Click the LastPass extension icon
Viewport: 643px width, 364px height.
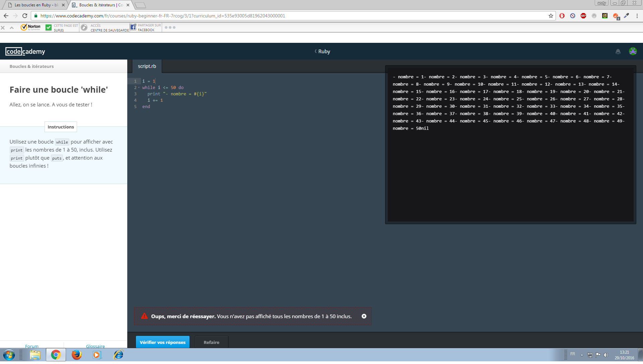[x=594, y=16]
